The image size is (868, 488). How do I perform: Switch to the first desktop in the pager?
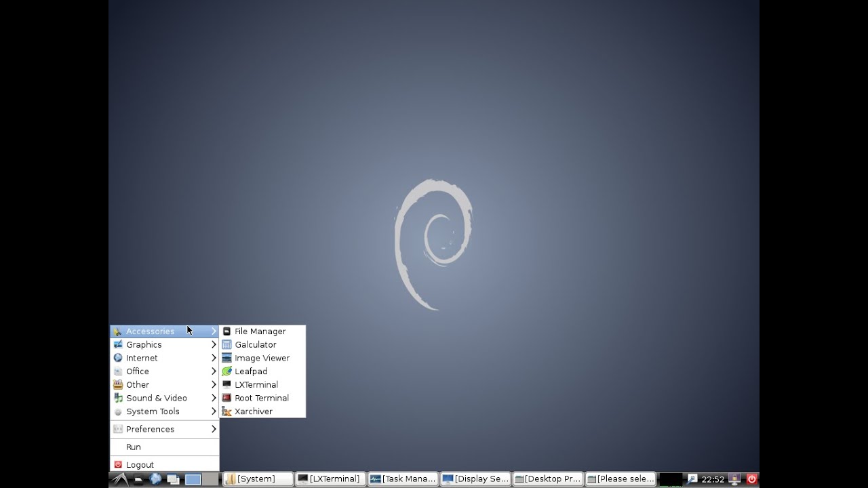pyautogui.click(x=193, y=479)
